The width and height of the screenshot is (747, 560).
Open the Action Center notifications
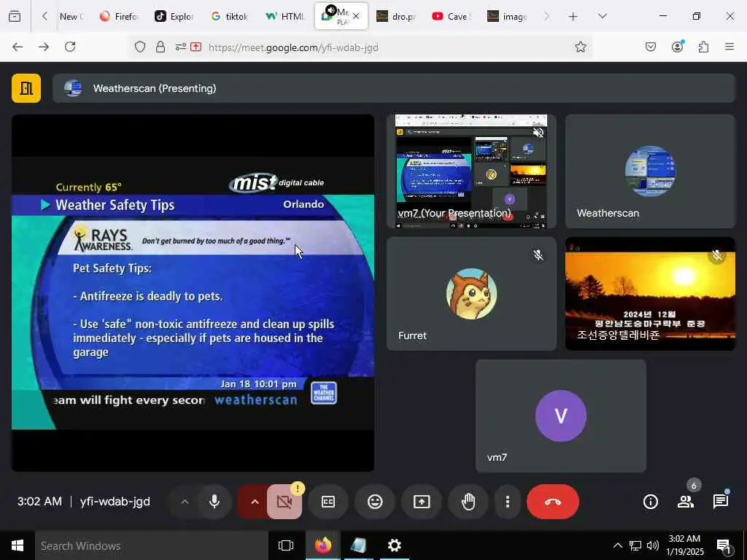point(724,546)
